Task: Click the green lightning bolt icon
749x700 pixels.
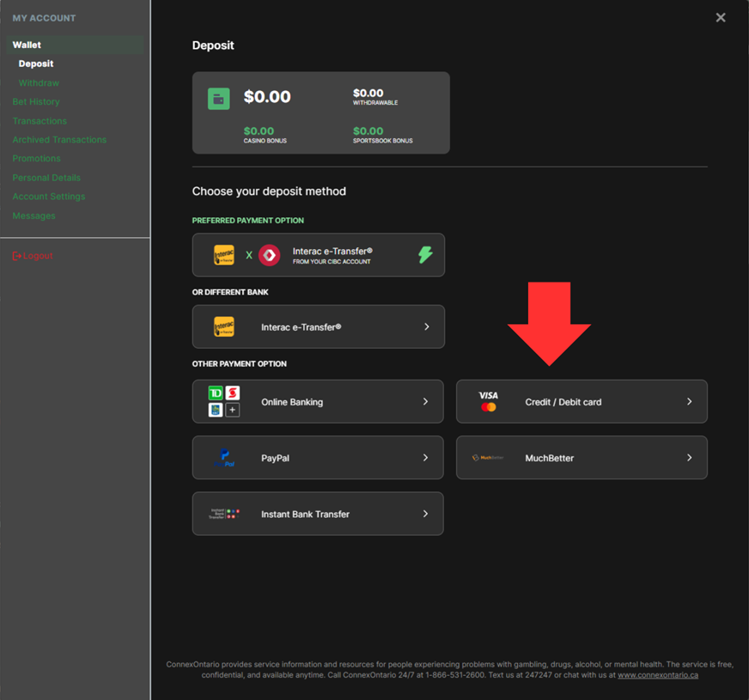Action: point(425,255)
